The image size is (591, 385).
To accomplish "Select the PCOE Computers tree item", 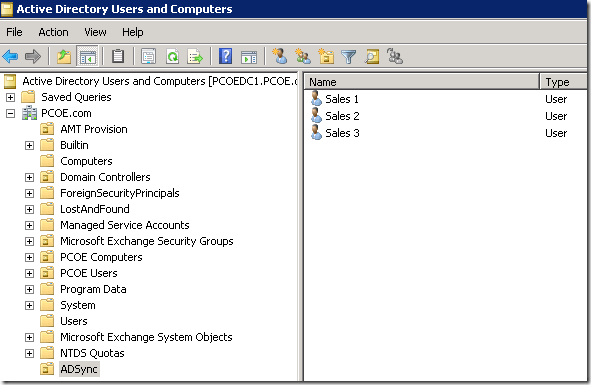I will click(x=101, y=257).
